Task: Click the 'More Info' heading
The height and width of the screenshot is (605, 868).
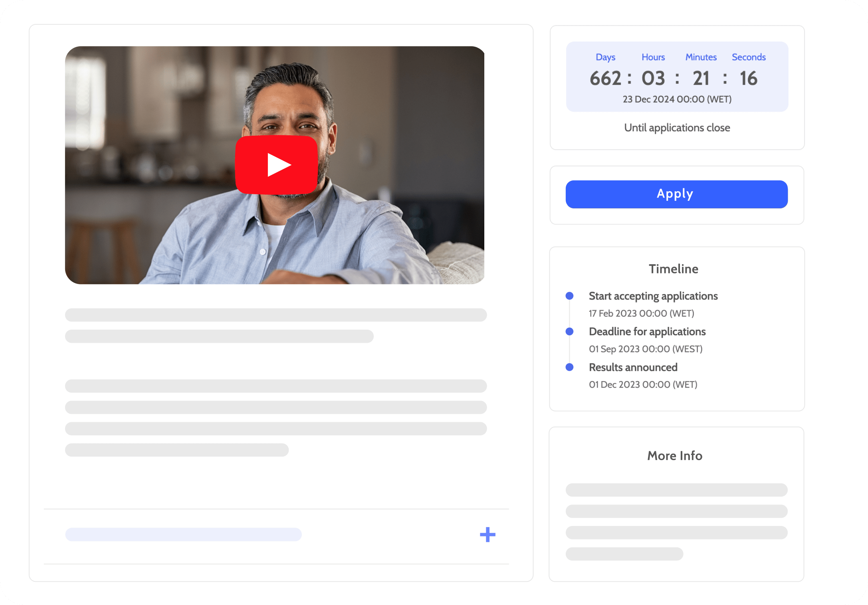Action: coord(675,456)
